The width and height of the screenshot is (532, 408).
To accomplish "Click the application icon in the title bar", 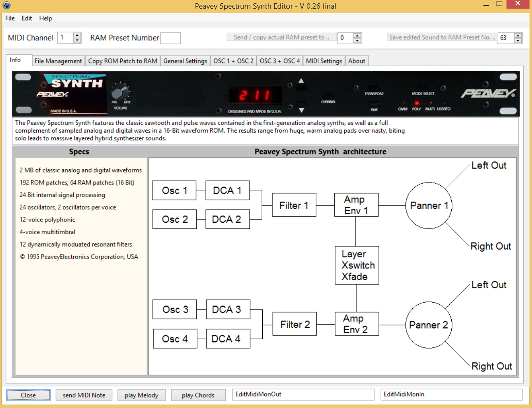I will [x=7, y=6].
